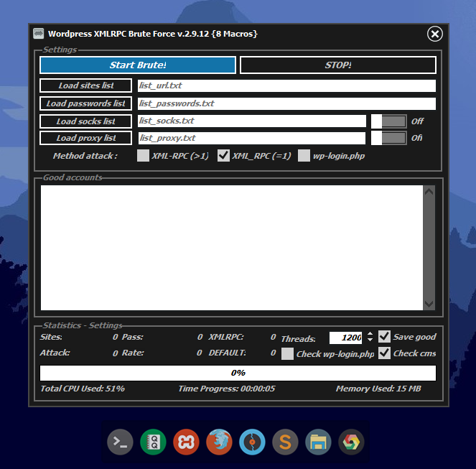Uncheck the Save good checkbox

click(x=384, y=337)
